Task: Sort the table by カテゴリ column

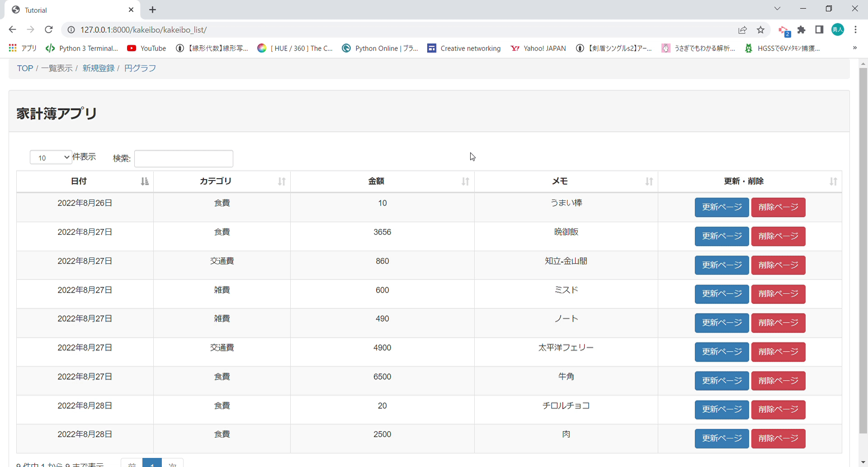Action: pos(222,181)
